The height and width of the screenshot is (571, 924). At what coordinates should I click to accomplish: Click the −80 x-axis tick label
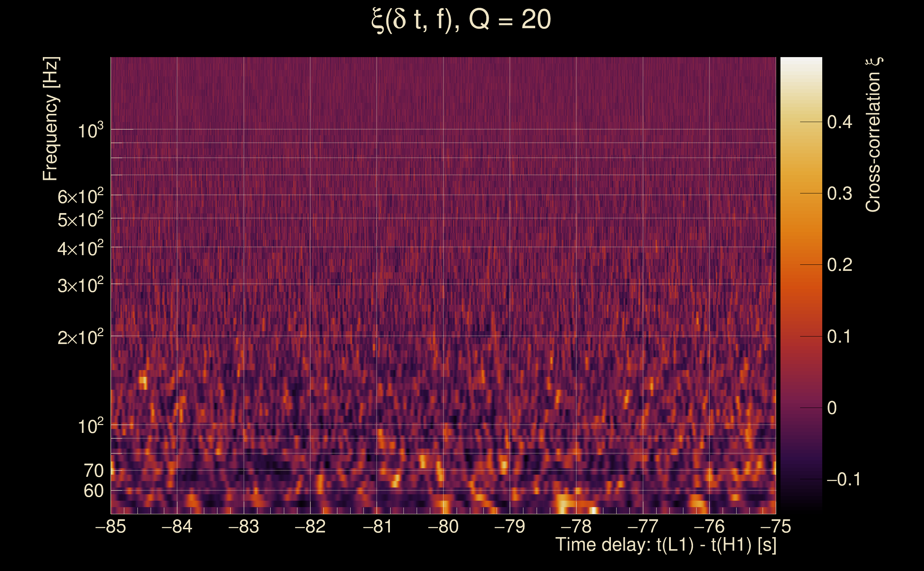pos(443,526)
